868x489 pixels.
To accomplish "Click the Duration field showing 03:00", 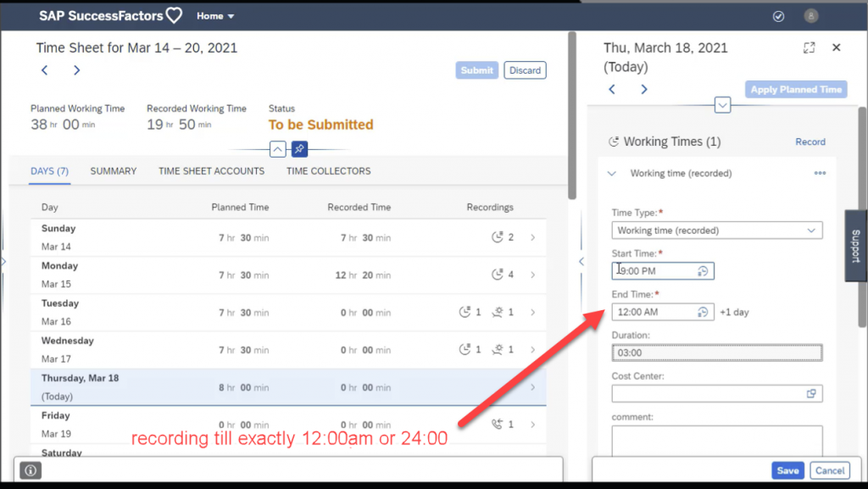I will (717, 353).
